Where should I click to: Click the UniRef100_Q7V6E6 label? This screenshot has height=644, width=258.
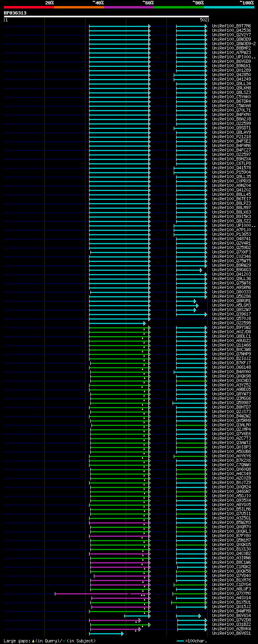[231, 434]
